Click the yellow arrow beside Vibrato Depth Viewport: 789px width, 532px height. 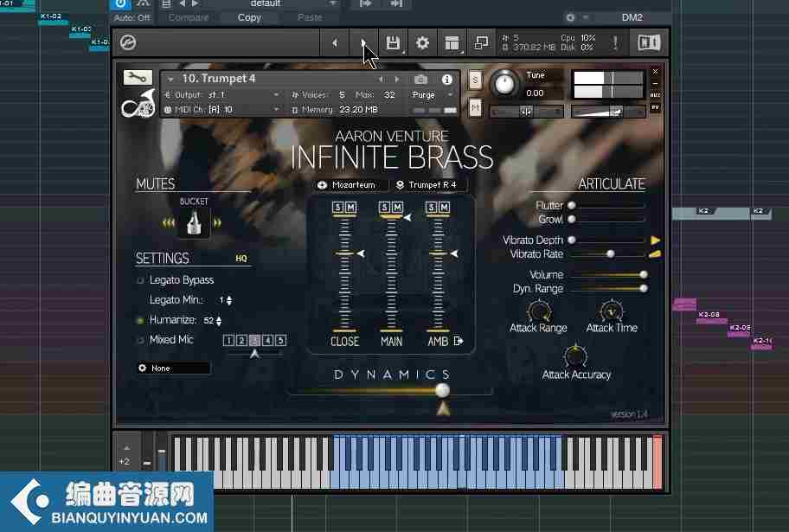click(x=655, y=240)
